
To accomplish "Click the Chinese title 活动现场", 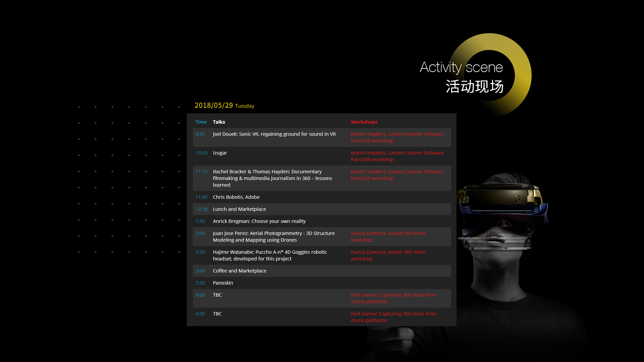I will click(475, 86).
